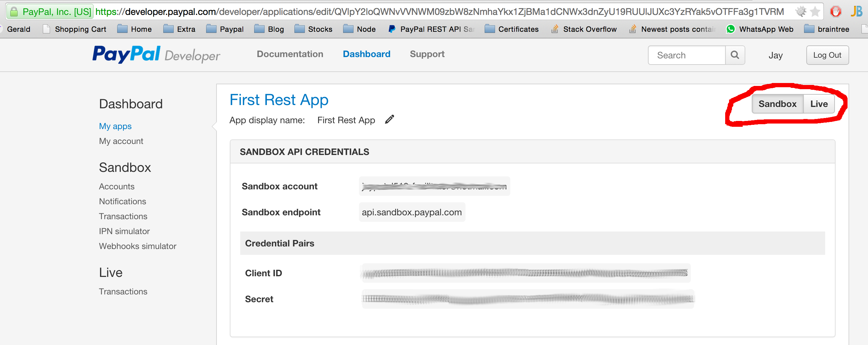Click the browser address bar URL
The height and width of the screenshot is (345, 868).
[x=440, y=12]
